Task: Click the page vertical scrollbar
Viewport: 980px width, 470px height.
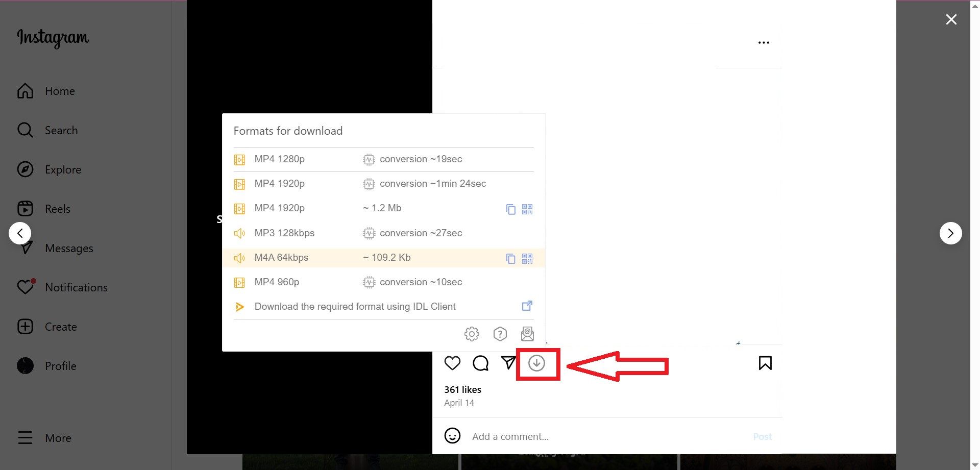Action: pyautogui.click(x=975, y=235)
